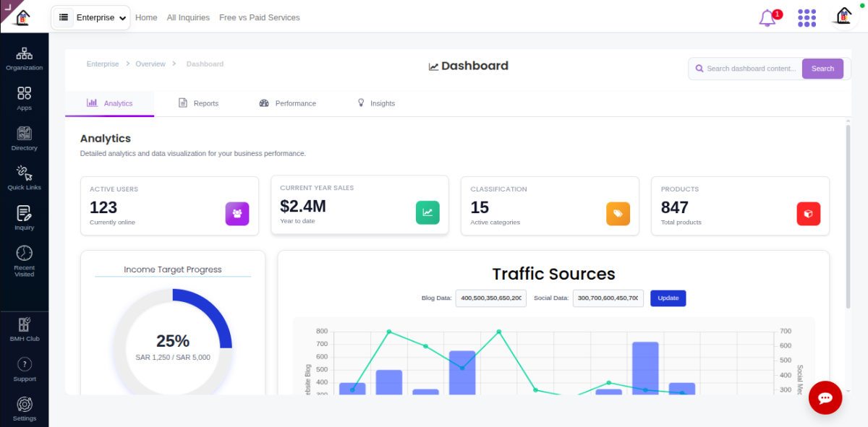Expand the Enterprise dropdown
Screen dimensions: 868x427
(91, 18)
